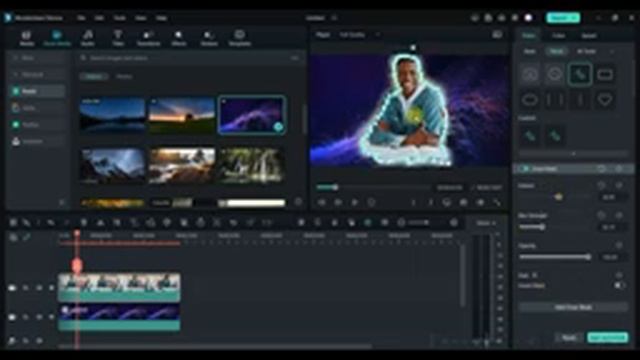
Task: Open the Stickers tab
Action: (x=209, y=38)
